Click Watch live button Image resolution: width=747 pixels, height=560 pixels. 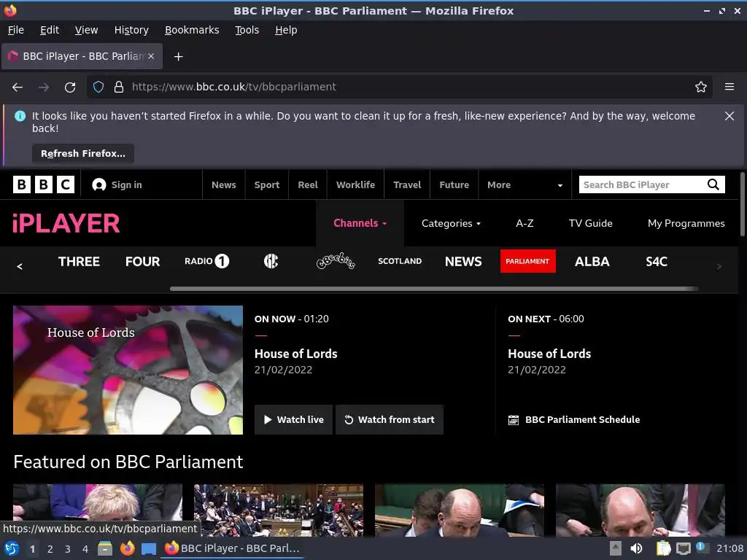pyautogui.click(x=293, y=419)
